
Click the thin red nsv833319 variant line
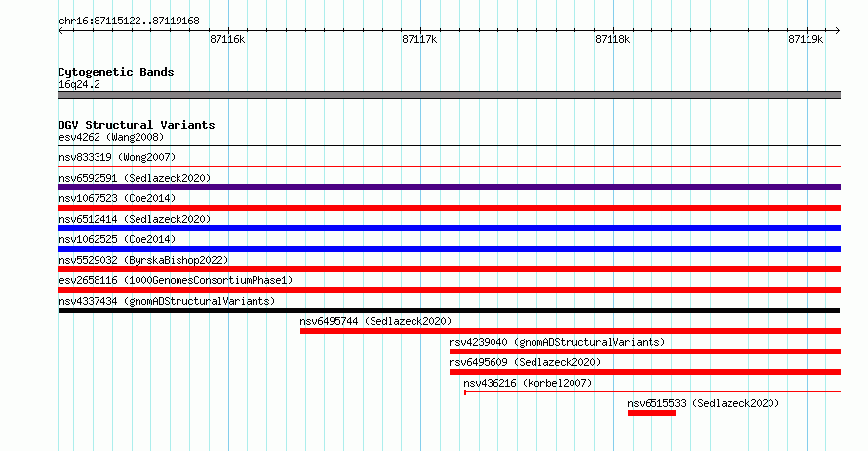coord(449,167)
